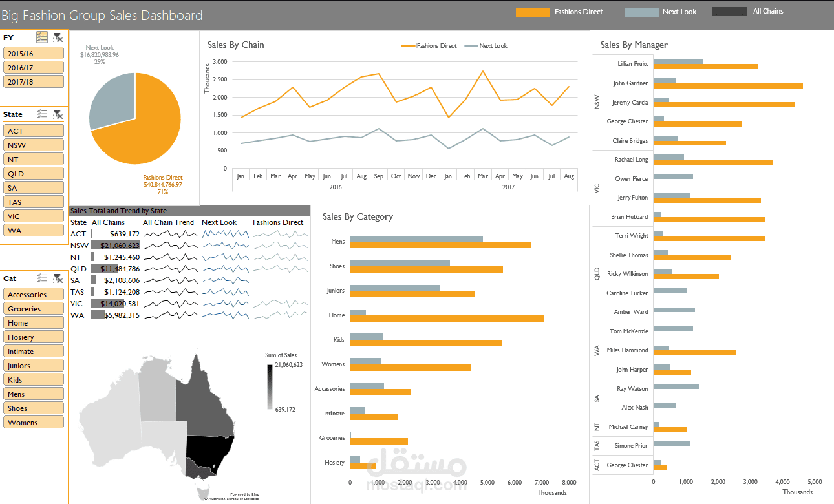This screenshot has width=834, height=504.
Task: Click the Sum of Sales gradient scale
Action: (270, 388)
